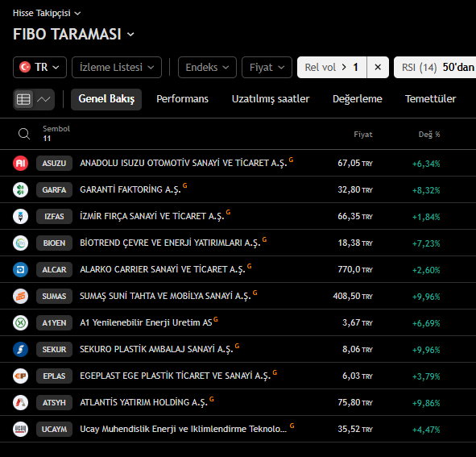This screenshot has width=476, height=457.
Task: Click the GARFA company logo
Action: (x=21, y=189)
